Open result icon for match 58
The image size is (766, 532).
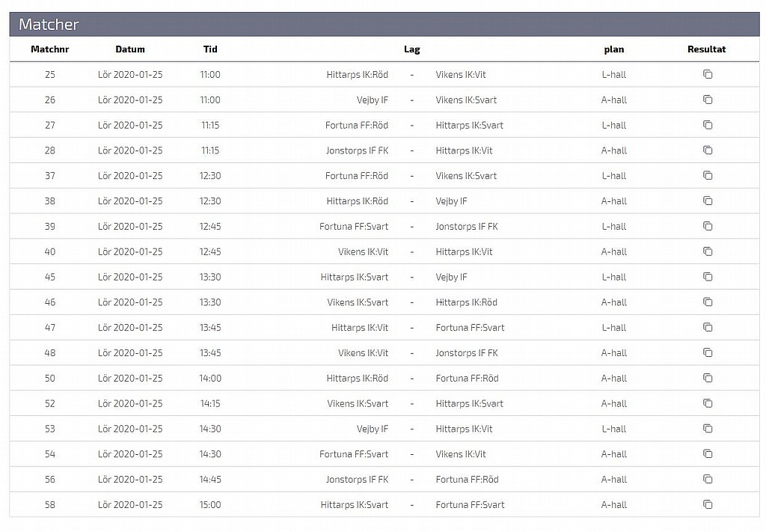[708, 504]
